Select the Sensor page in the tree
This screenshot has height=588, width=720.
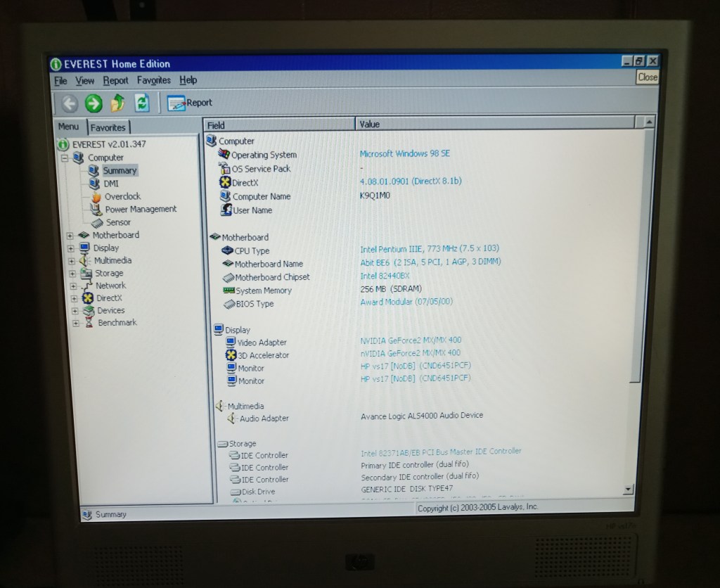point(118,222)
